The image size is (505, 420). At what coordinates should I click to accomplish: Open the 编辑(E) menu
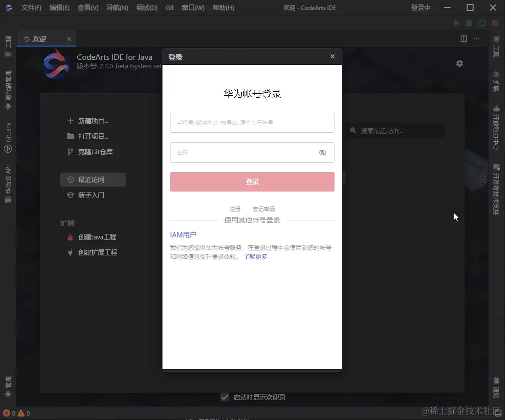(x=59, y=8)
